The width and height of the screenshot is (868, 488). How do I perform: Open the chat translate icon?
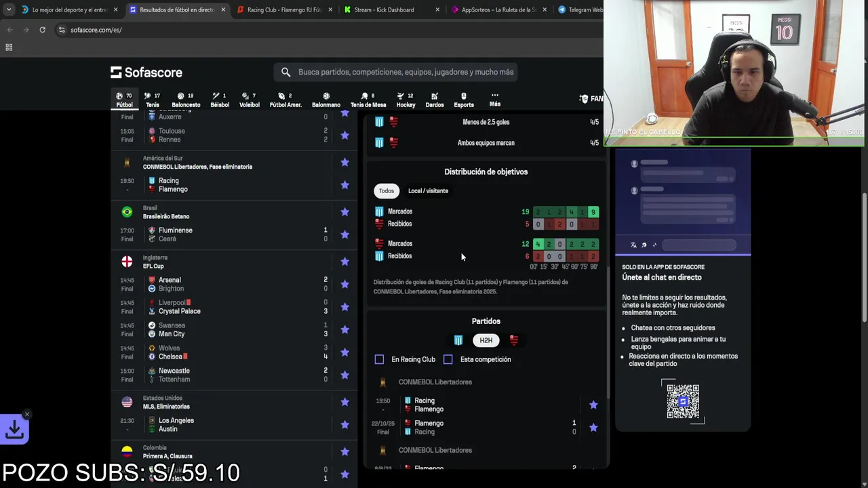coord(633,245)
